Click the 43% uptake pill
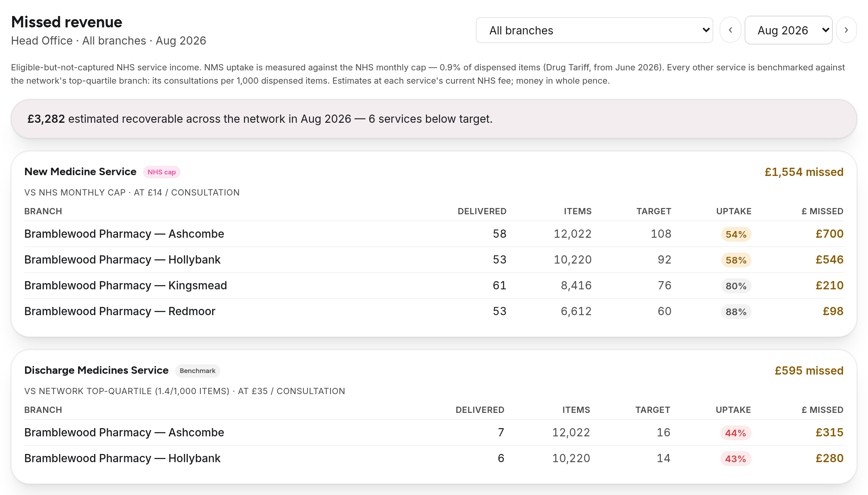 point(736,459)
